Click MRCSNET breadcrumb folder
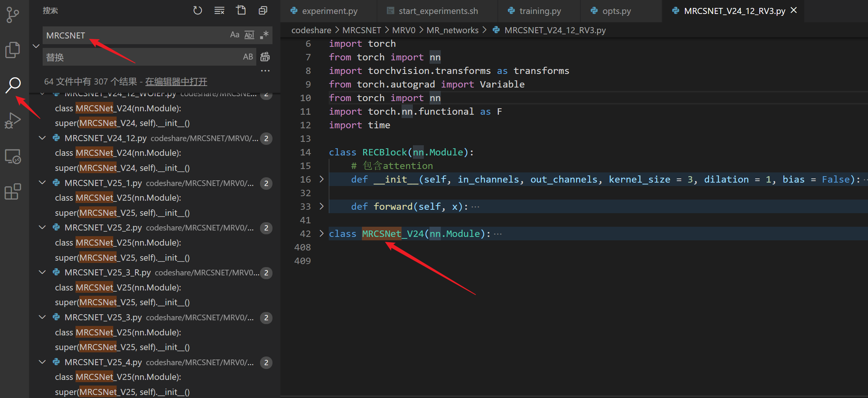This screenshot has height=398, width=868. (x=362, y=30)
